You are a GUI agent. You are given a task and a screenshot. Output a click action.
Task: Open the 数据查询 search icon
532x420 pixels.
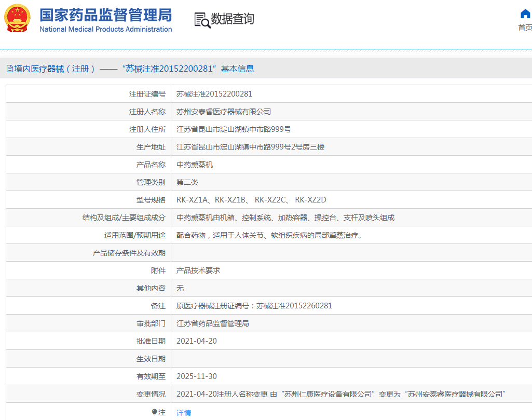[202, 20]
